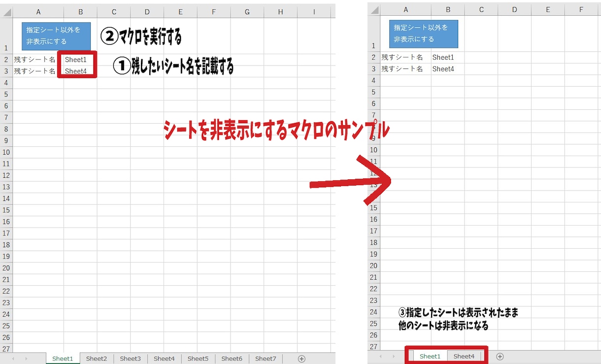Select row 24 header in right sheet
Screen dimensions: 601x364
pos(374,312)
